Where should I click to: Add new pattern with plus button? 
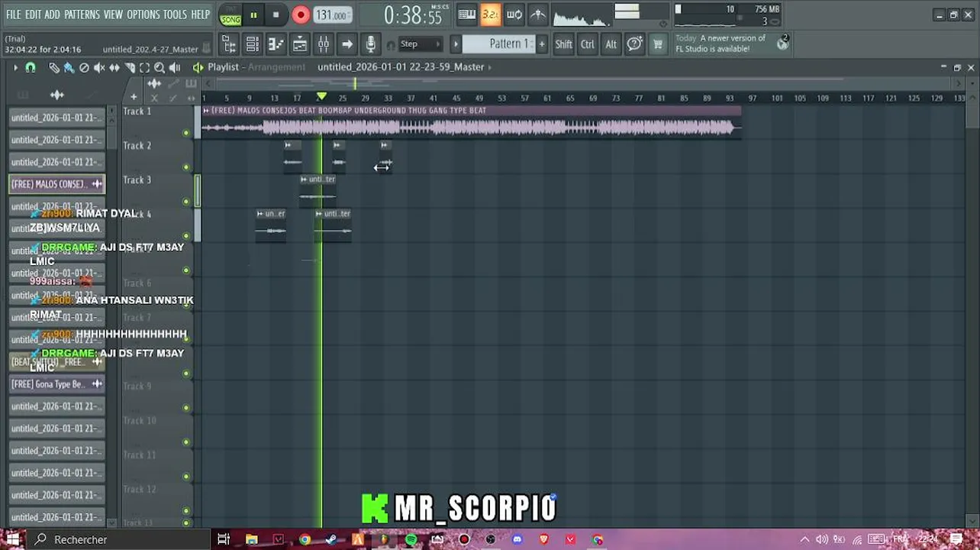(x=542, y=44)
